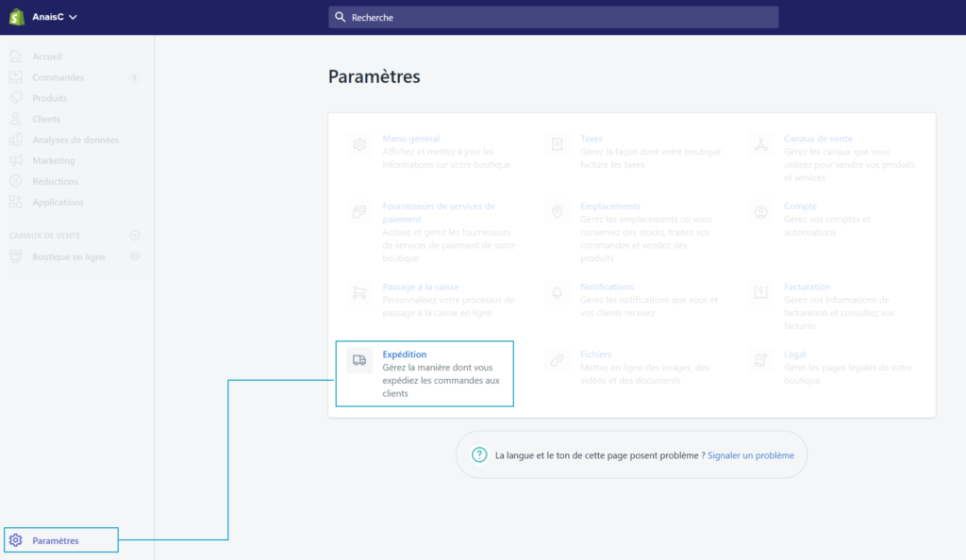This screenshot has width=966, height=560.
Task: Click the Commandes count badge
Action: (134, 77)
